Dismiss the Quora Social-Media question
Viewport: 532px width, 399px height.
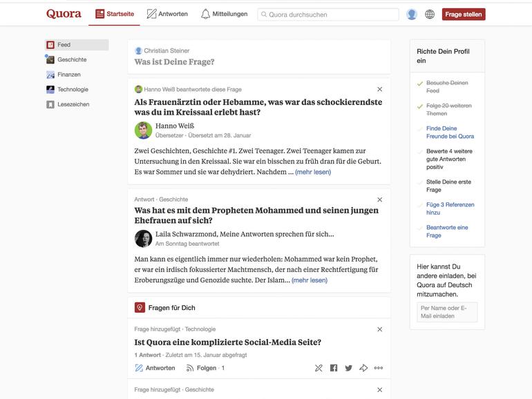[x=380, y=329]
